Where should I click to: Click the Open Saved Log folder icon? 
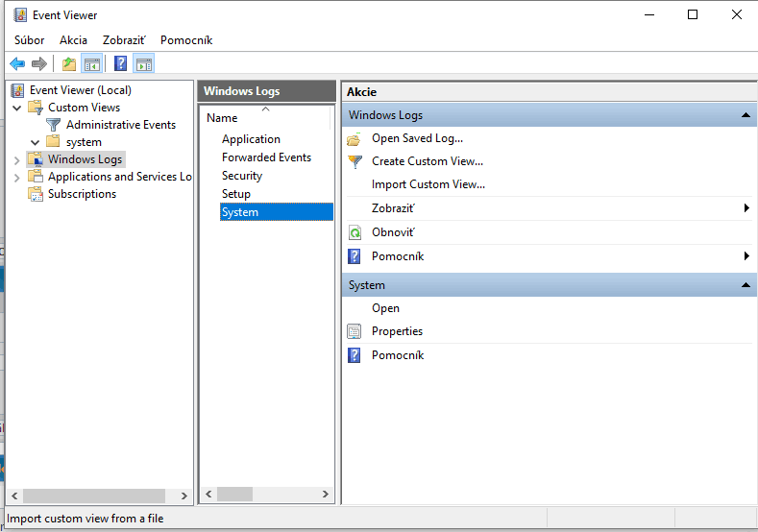click(355, 139)
